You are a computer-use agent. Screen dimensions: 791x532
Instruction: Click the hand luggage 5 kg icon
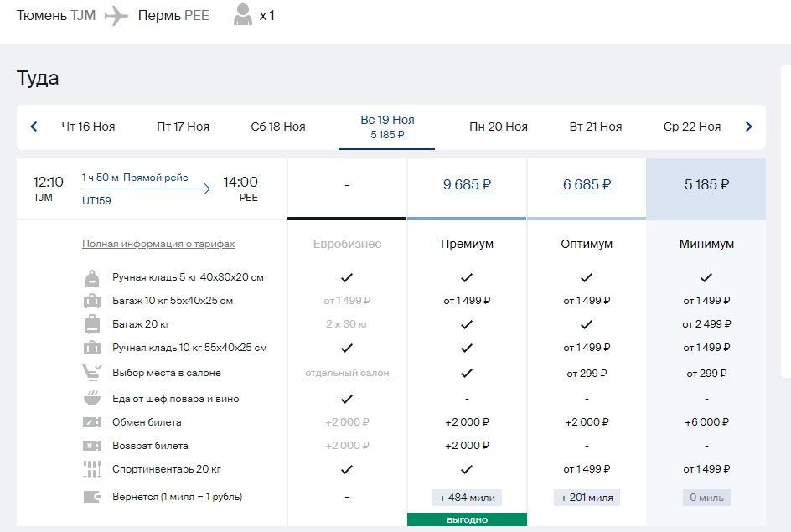pyautogui.click(x=91, y=277)
